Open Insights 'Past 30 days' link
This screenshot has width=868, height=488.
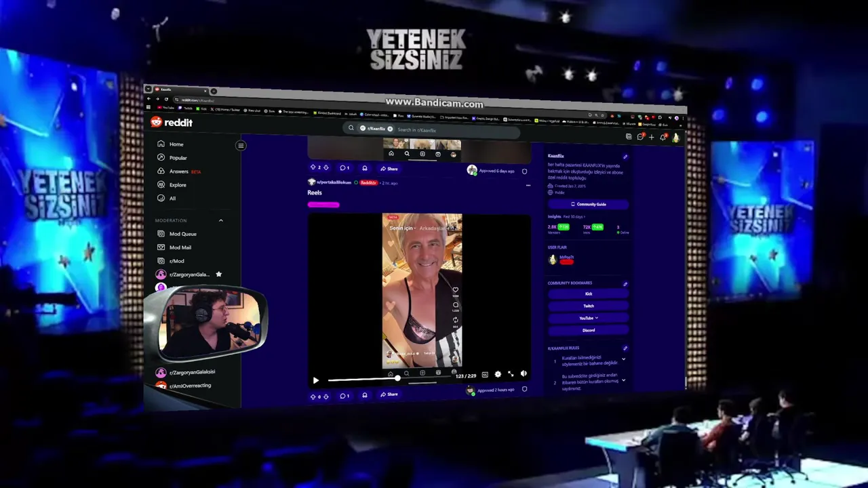(x=573, y=217)
